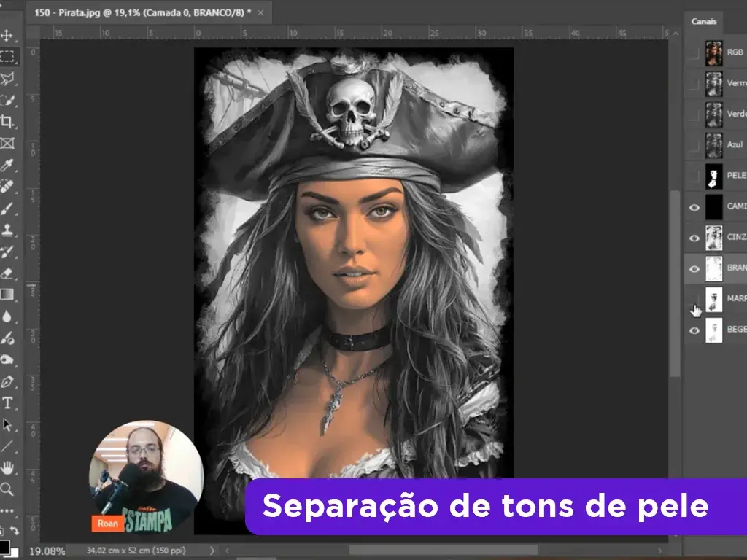This screenshot has height=560, width=747.
Task: Show the MARROM channel visibility
Action: (x=695, y=300)
